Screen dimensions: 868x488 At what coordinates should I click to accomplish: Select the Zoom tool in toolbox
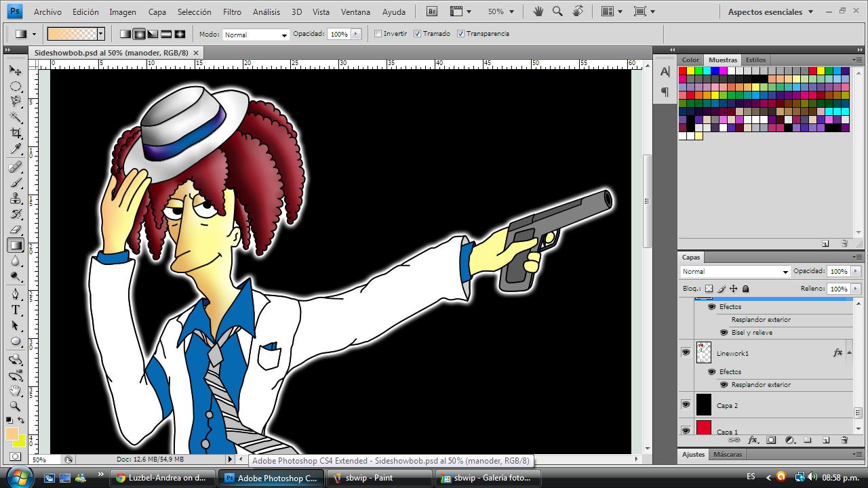point(16,407)
